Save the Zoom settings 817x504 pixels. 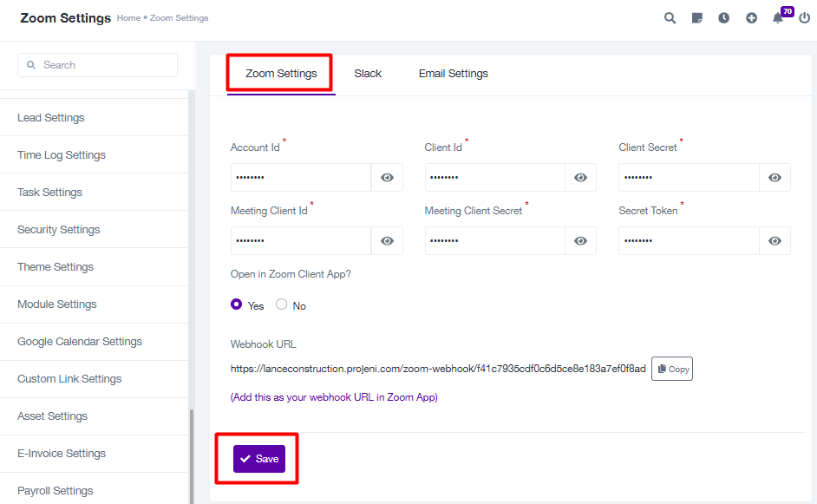tap(259, 459)
